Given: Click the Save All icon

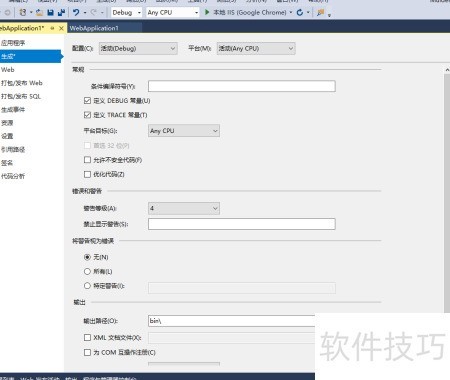Looking at the screenshot, I should pos(61,13).
